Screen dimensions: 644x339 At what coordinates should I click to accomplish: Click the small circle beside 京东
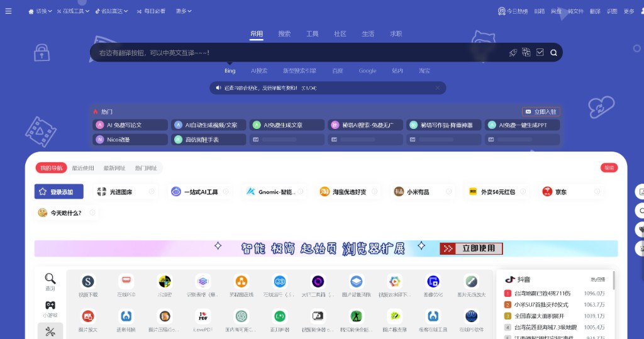pyautogui.click(x=597, y=191)
